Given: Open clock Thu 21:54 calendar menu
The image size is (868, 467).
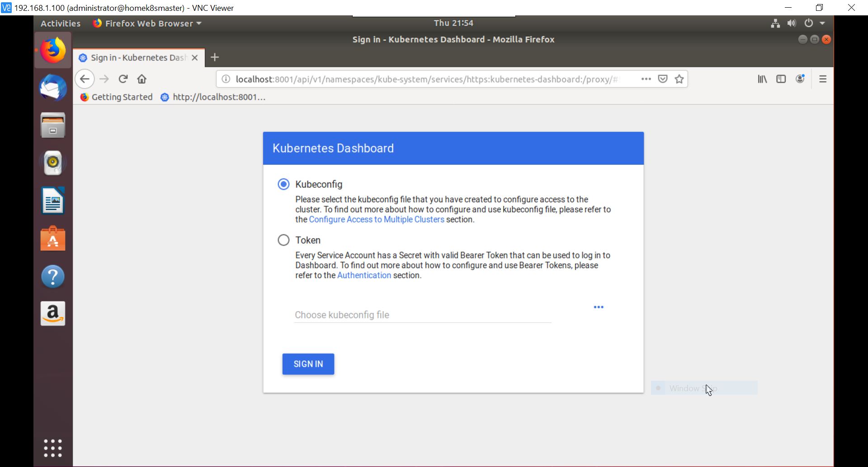Looking at the screenshot, I should point(453,23).
